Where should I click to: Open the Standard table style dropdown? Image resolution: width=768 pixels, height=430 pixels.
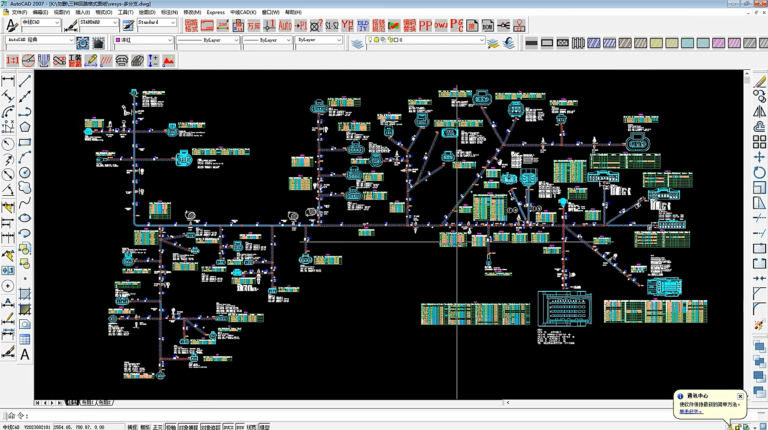pos(156,23)
